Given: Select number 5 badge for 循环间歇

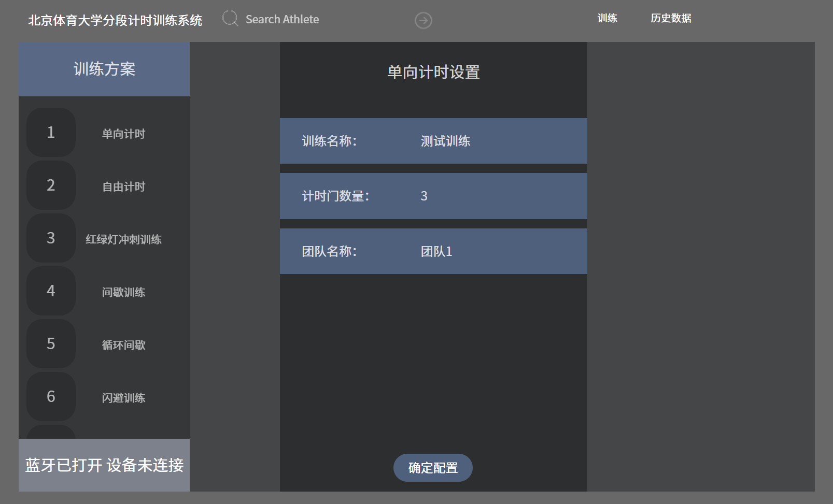Looking at the screenshot, I should click(51, 344).
